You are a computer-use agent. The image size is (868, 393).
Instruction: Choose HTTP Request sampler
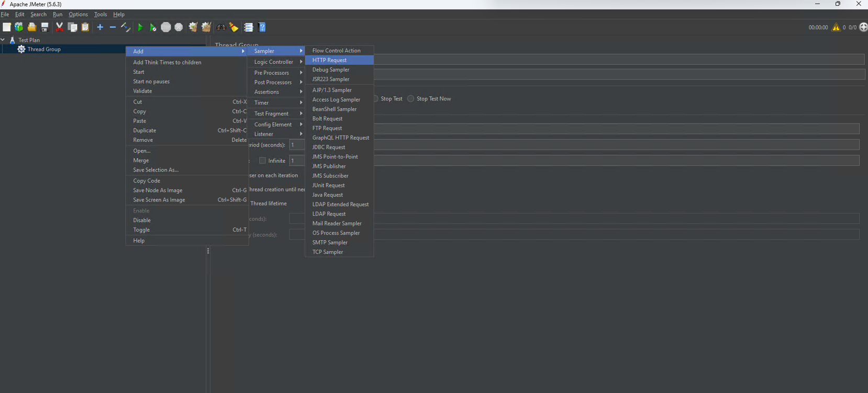339,60
